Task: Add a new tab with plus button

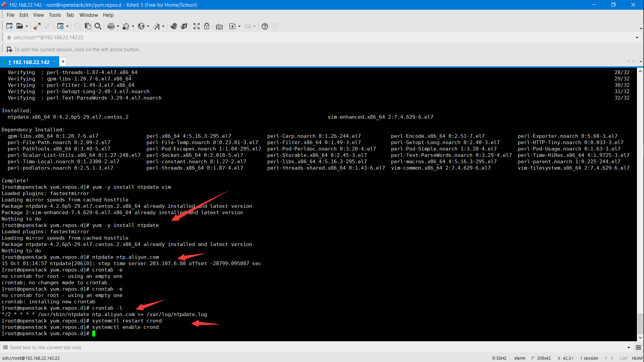Action: point(63,61)
